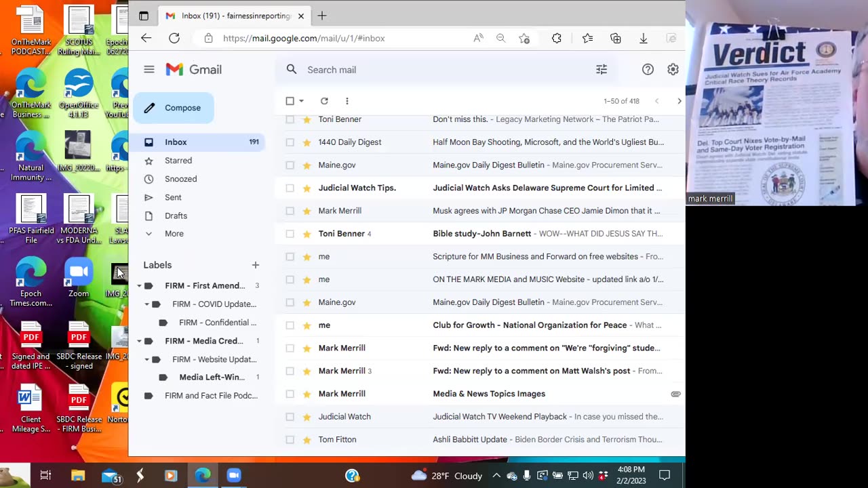This screenshot has width=868, height=488.
Task: Open the Inbox folder
Action: point(198,142)
